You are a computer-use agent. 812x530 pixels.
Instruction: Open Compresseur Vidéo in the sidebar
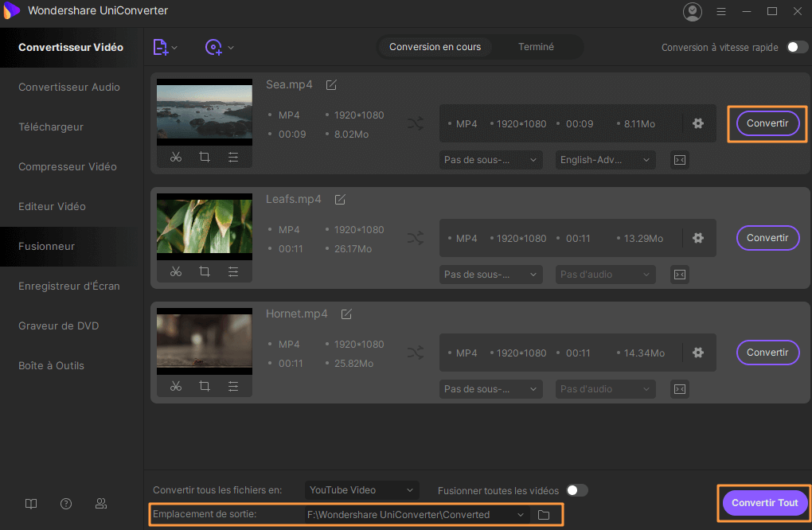68,167
